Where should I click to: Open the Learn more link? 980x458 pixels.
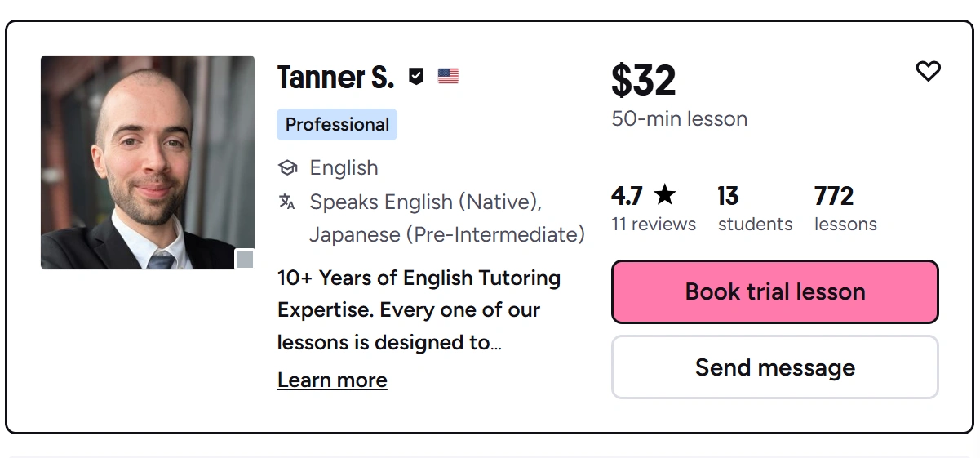click(x=332, y=380)
